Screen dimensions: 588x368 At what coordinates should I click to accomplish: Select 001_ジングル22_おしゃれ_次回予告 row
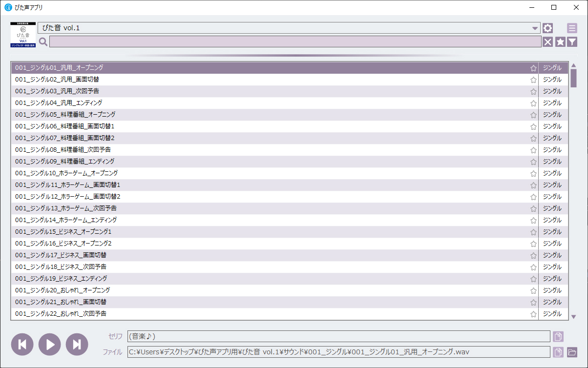pyautogui.click(x=290, y=314)
